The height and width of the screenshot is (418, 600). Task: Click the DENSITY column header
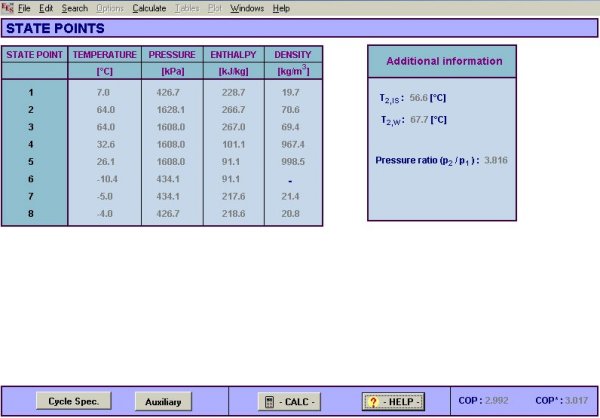[x=293, y=55]
